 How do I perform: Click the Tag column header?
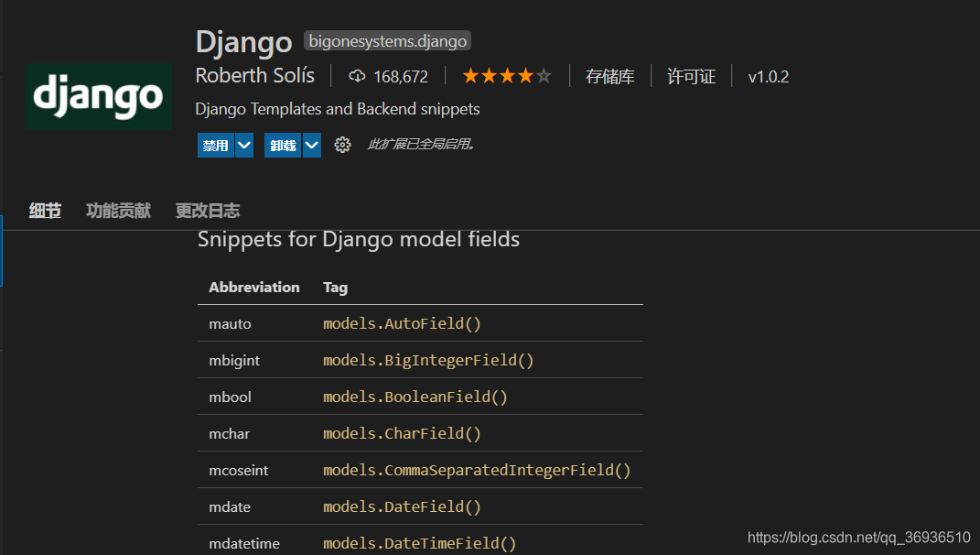pyautogui.click(x=335, y=288)
